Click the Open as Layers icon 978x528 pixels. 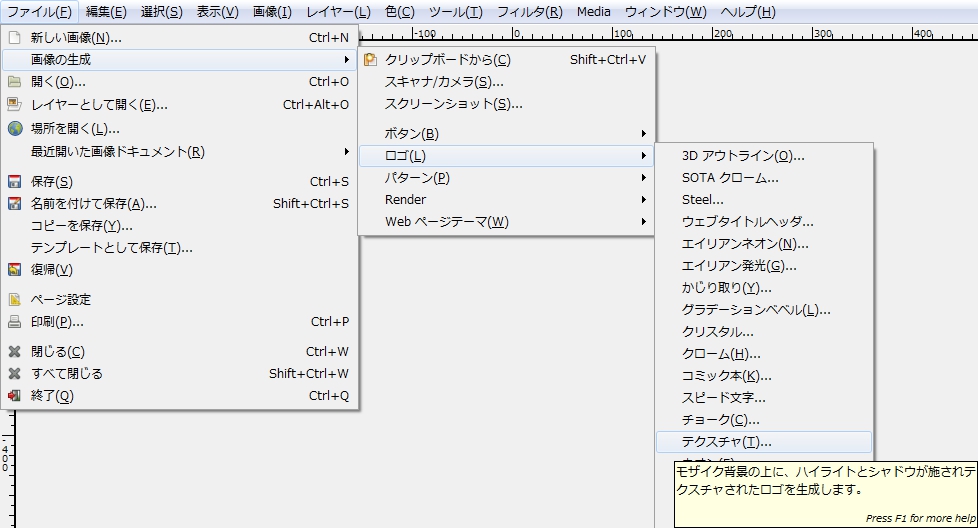pyautogui.click(x=14, y=104)
